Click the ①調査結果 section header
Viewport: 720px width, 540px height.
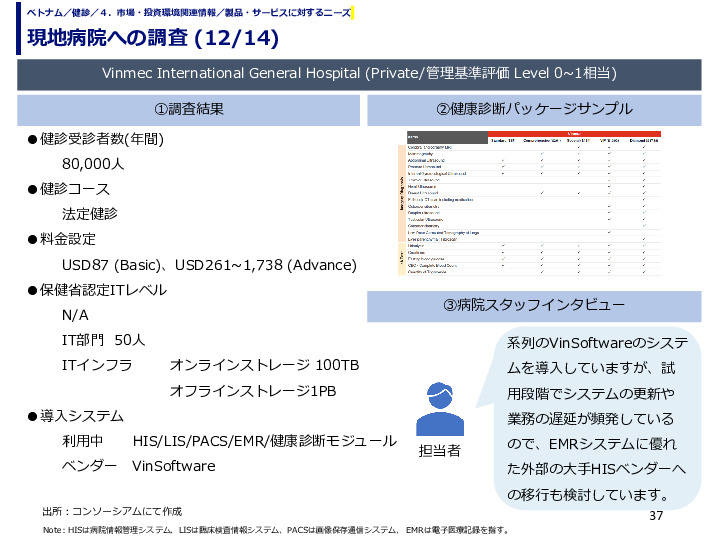[x=189, y=110]
